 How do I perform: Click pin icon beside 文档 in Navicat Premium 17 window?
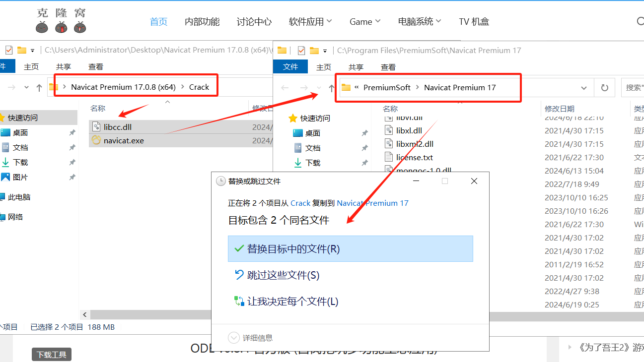coord(364,148)
